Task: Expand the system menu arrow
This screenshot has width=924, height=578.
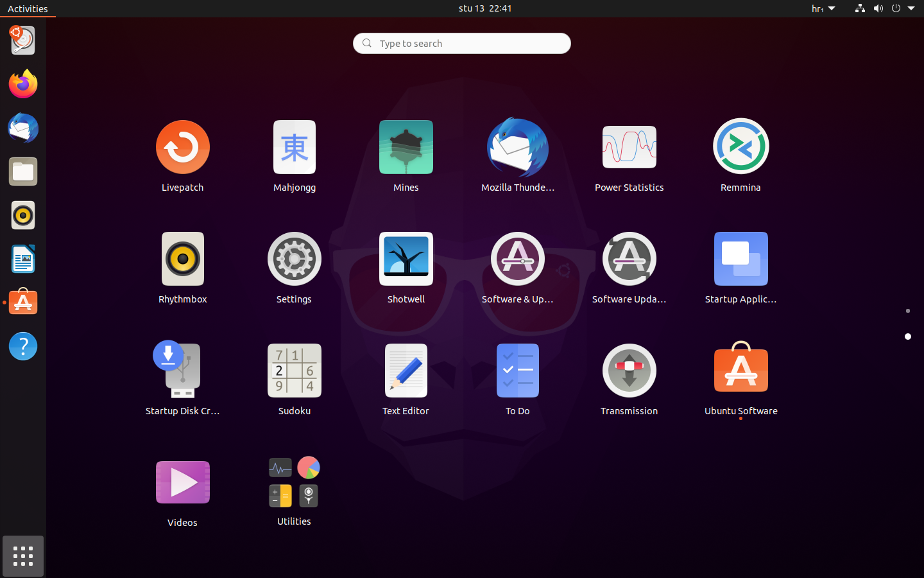Action: tap(911, 8)
